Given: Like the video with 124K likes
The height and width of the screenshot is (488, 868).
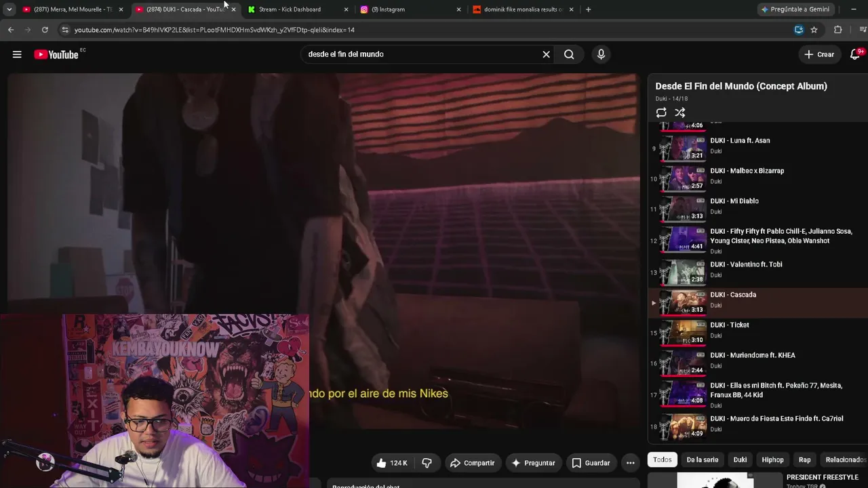Looking at the screenshot, I should [x=392, y=463].
